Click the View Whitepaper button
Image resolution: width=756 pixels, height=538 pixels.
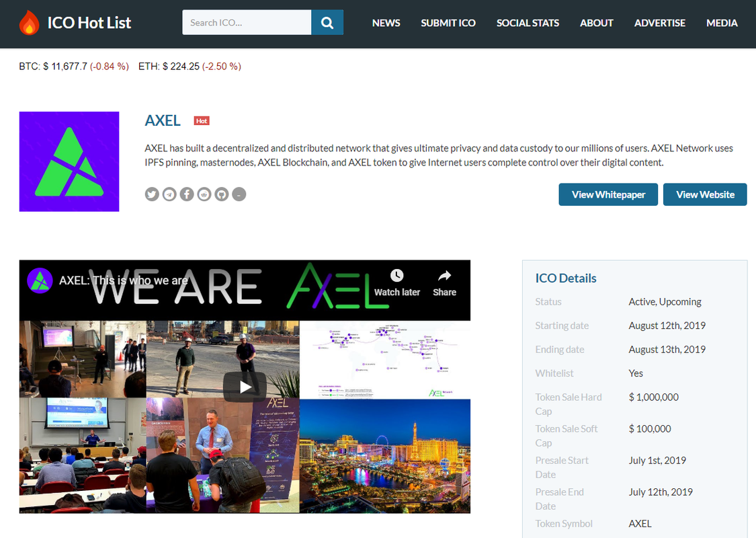coord(608,194)
